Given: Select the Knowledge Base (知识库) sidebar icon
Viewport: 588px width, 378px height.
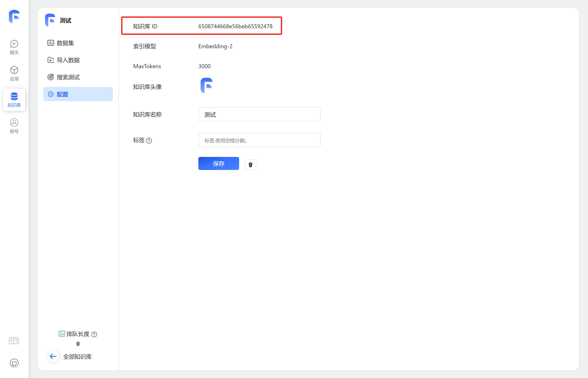Looking at the screenshot, I should 14,100.
